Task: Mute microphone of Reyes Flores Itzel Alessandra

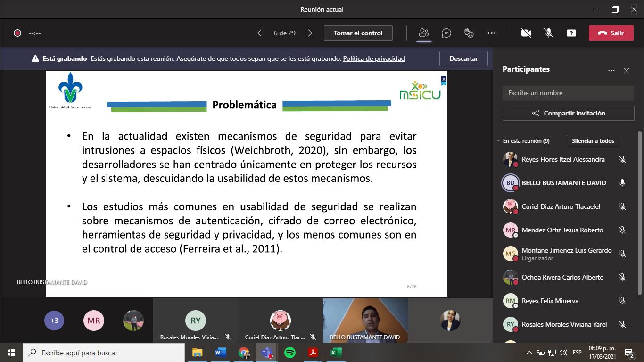Action: coord(622,159)
